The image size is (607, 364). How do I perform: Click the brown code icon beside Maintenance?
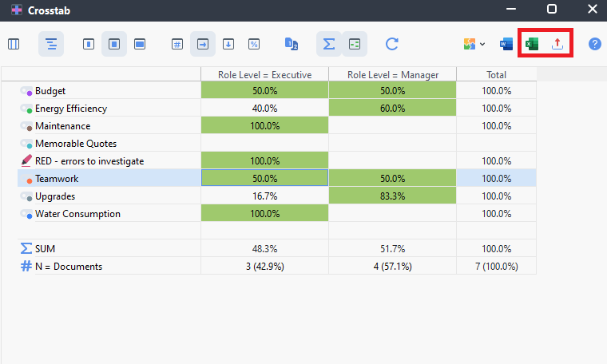pyautogui.click(x=26, y=126)
